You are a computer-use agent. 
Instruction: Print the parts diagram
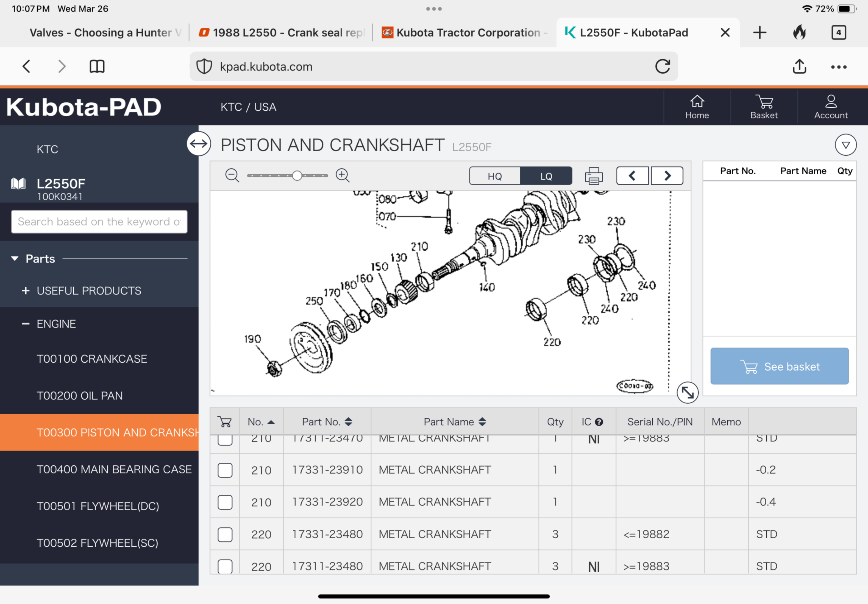[x=593, y=176]
